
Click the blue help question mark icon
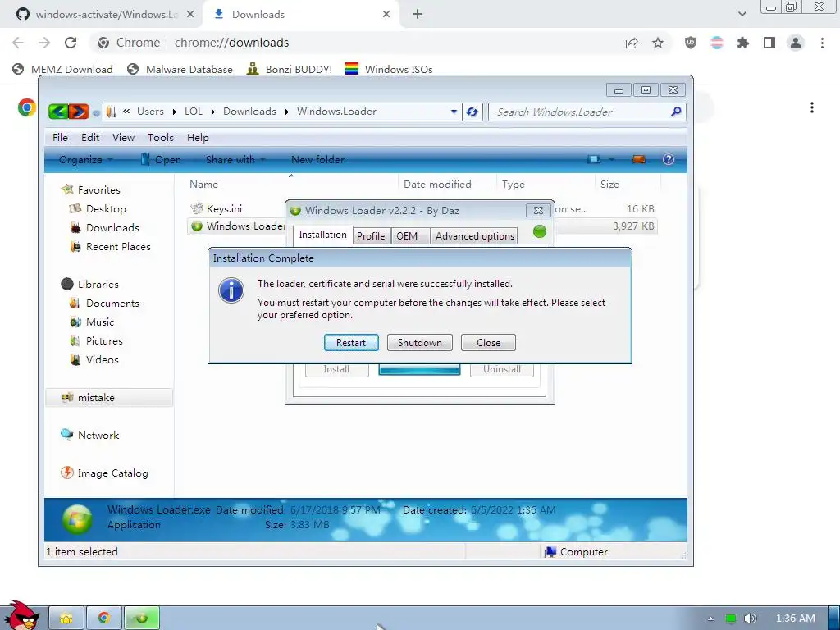(x=668, y=159)
